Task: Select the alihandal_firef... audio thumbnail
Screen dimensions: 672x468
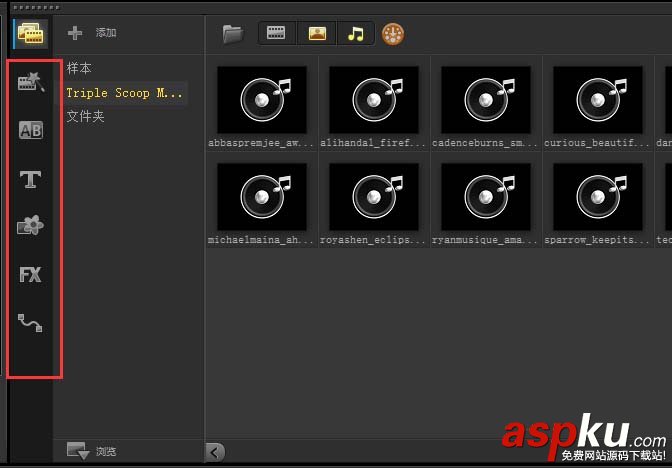Action: [x=374, y=100]
